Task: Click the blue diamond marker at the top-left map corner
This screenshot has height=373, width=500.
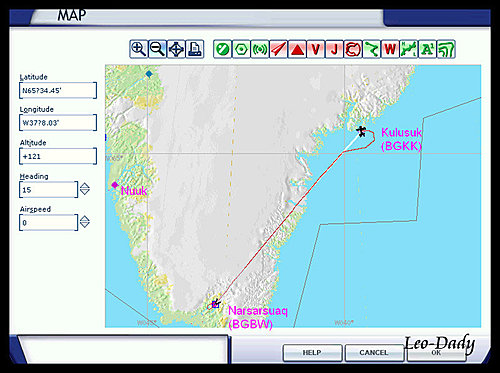Action: (149, 74)
